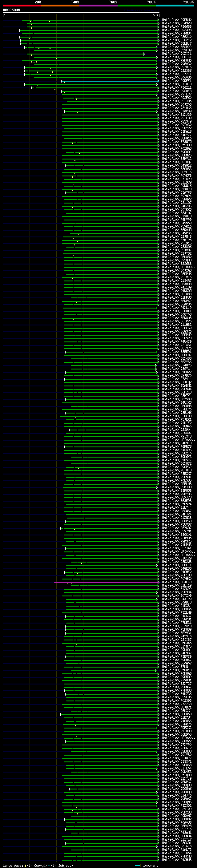The image size is (197, 868).
Task: Select the UniRef100_B6SR22 label
Action: pos(176,47)
